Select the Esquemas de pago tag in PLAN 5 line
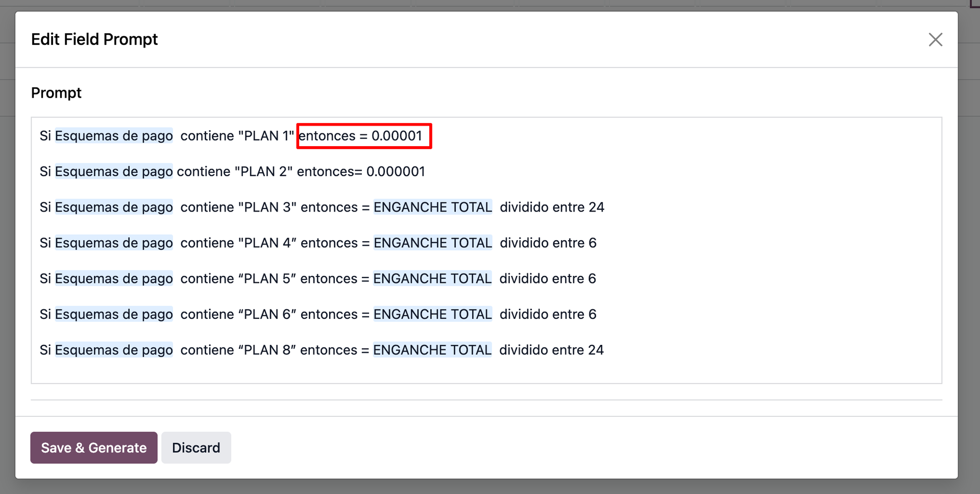 click(114, 279)
